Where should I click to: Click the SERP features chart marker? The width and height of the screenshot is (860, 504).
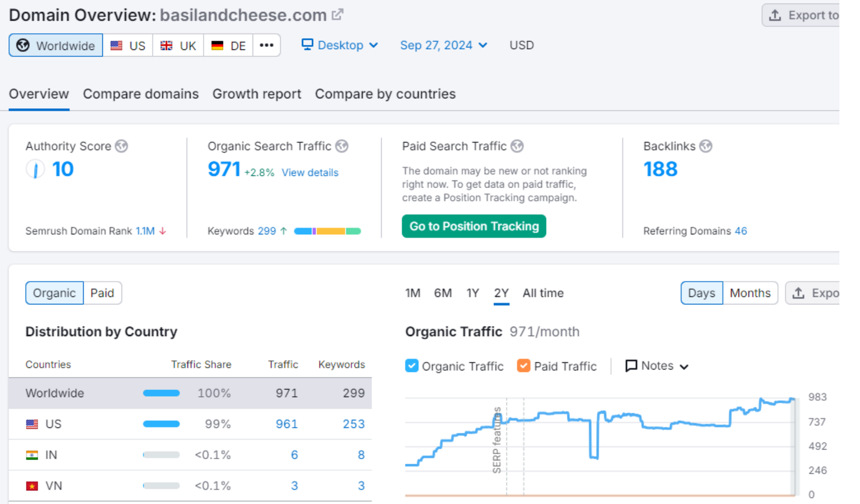click(x=497, y=440)
